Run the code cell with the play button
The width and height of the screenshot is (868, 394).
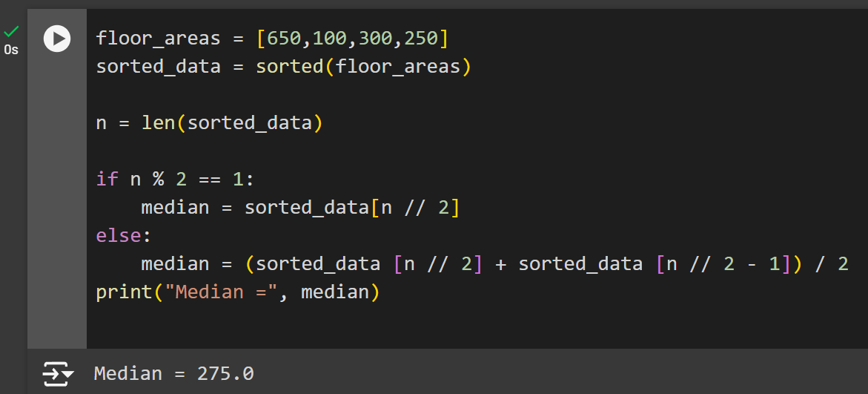click(57, 38)
